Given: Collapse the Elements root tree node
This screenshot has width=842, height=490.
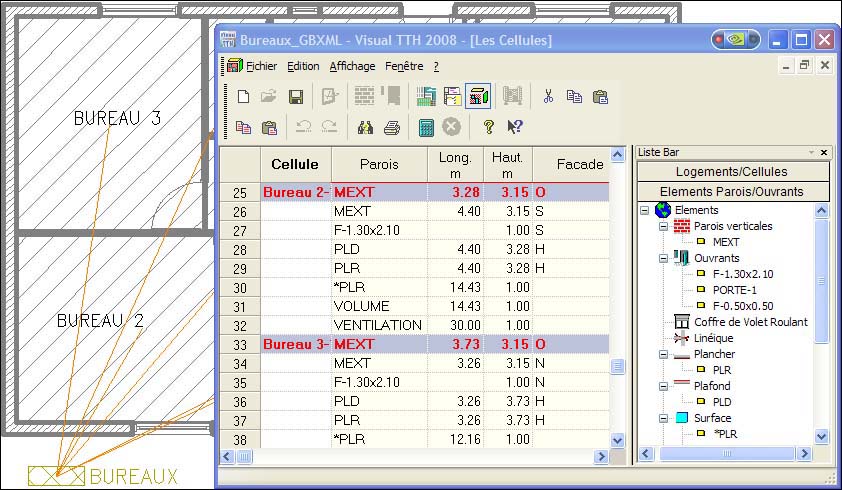Looking at the screenshot, I should tap(644, 211).
